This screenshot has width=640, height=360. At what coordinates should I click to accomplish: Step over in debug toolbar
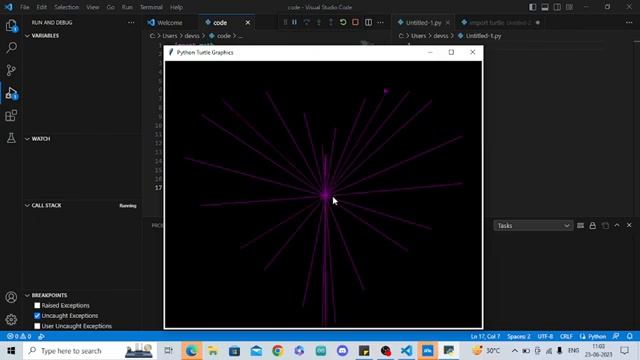307,22
